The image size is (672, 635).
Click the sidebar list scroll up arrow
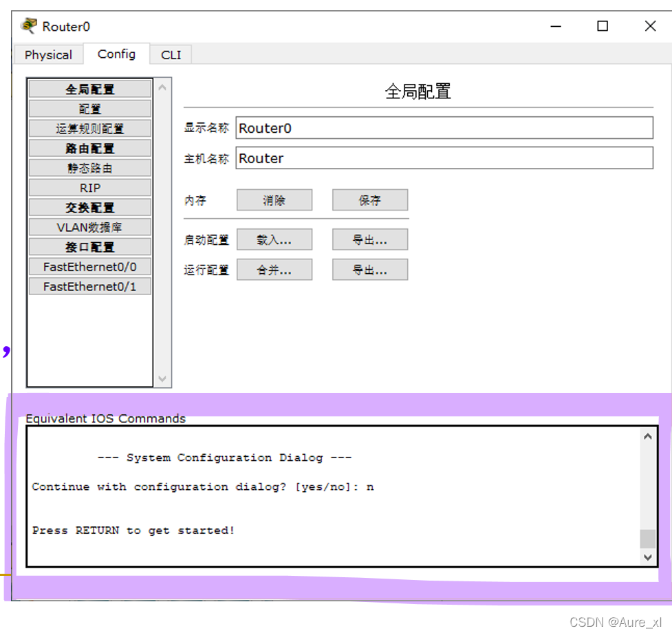tap(162, 87)
